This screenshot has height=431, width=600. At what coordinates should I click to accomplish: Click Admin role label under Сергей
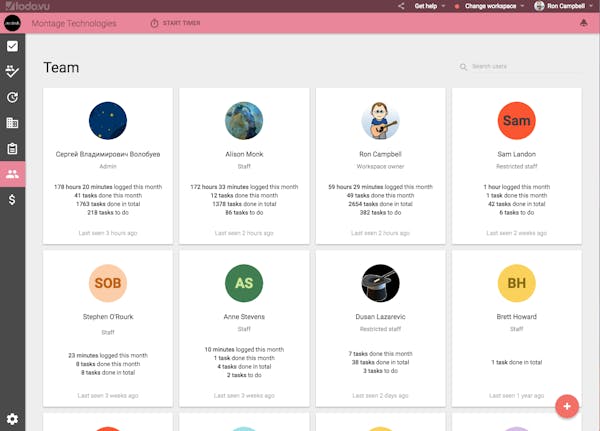pyautogui.click(x=108, y=167)
